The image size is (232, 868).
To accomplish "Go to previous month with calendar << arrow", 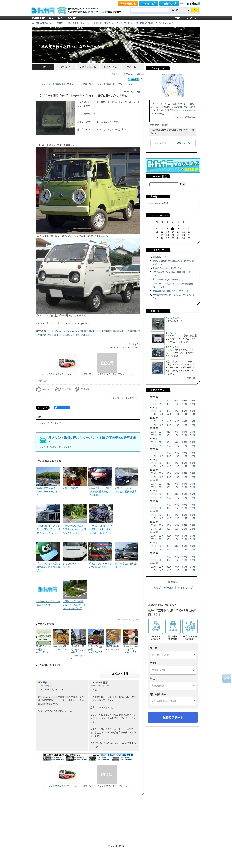I will tap(152, 216).
